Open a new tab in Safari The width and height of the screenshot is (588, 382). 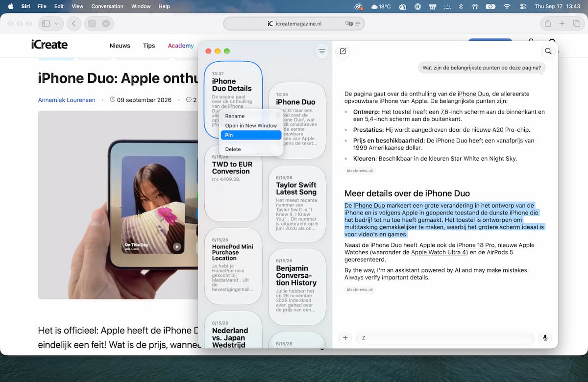[562, 24]
